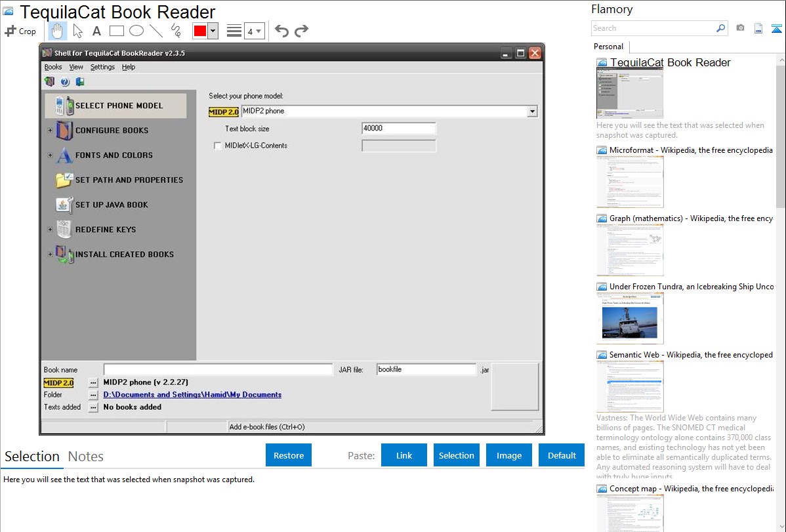Viewport: 786px width, 532px height.
Task: Open the View menu
Action: coord(76,67)
